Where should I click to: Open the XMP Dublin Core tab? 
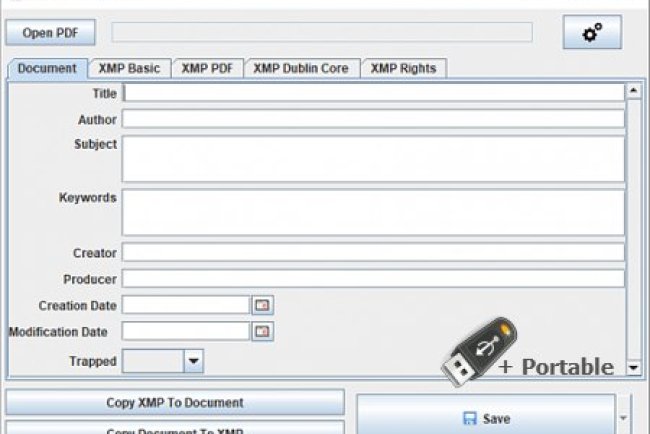[300, 68]
